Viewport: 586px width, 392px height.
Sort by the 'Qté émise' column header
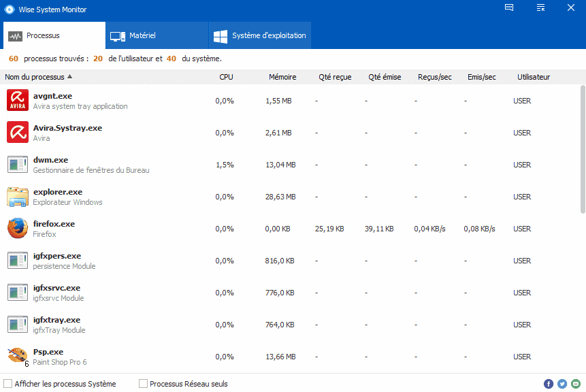(385, 77)
